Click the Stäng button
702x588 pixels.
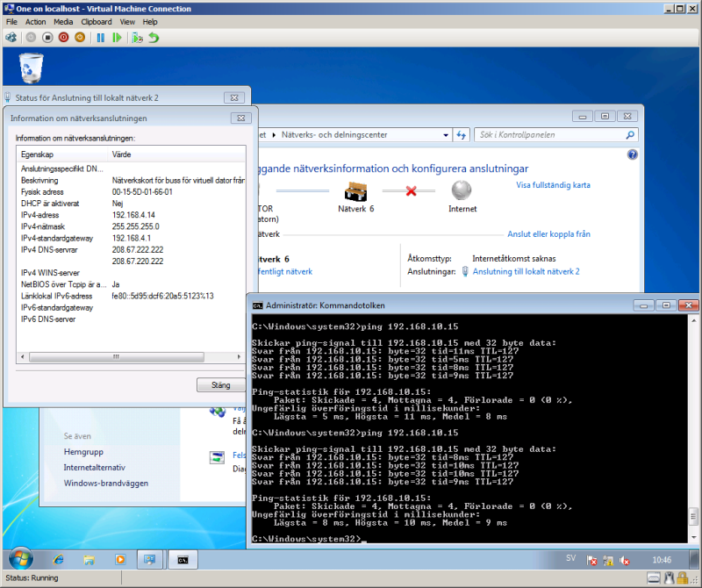click(221, 385)
